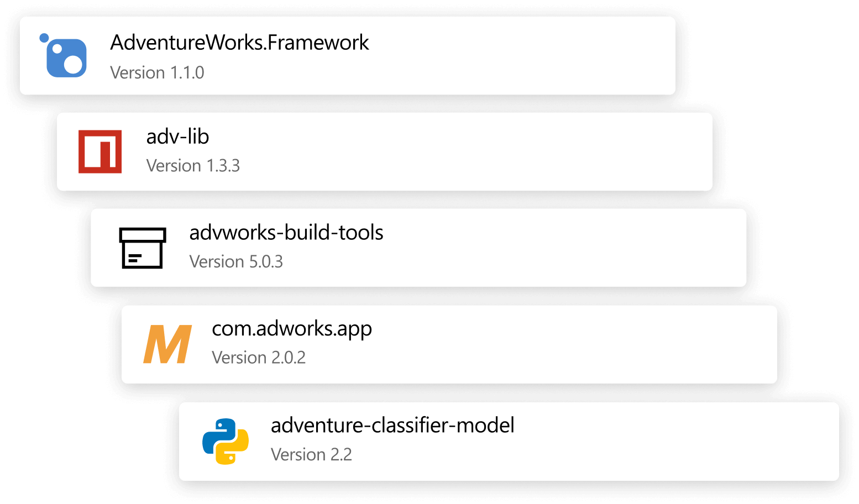Click blank right area of adventure-classifier-model card
This screenshot has width=859, height=504.
(x=691, y=442)
